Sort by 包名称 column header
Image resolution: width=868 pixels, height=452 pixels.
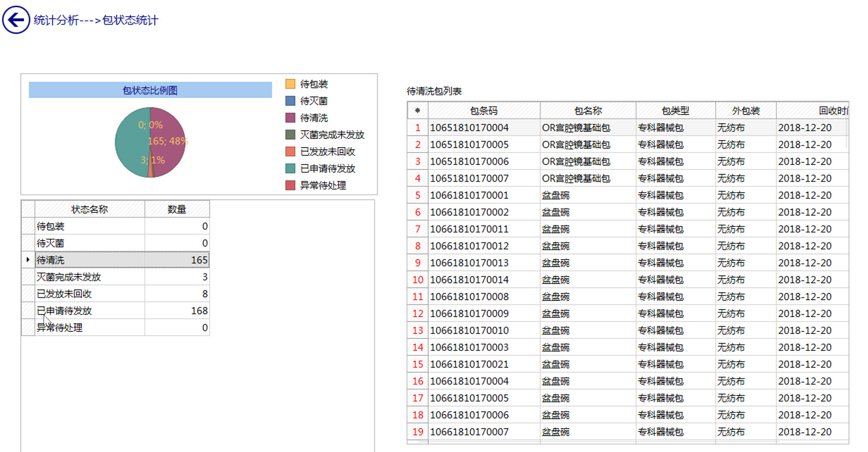[x=588, y=111]
